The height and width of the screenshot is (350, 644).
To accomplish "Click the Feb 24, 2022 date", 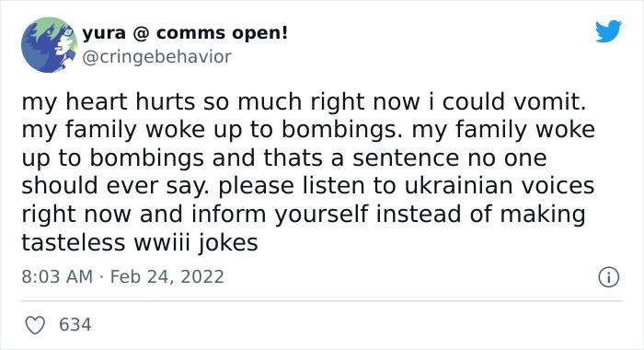I will point(167,276).
